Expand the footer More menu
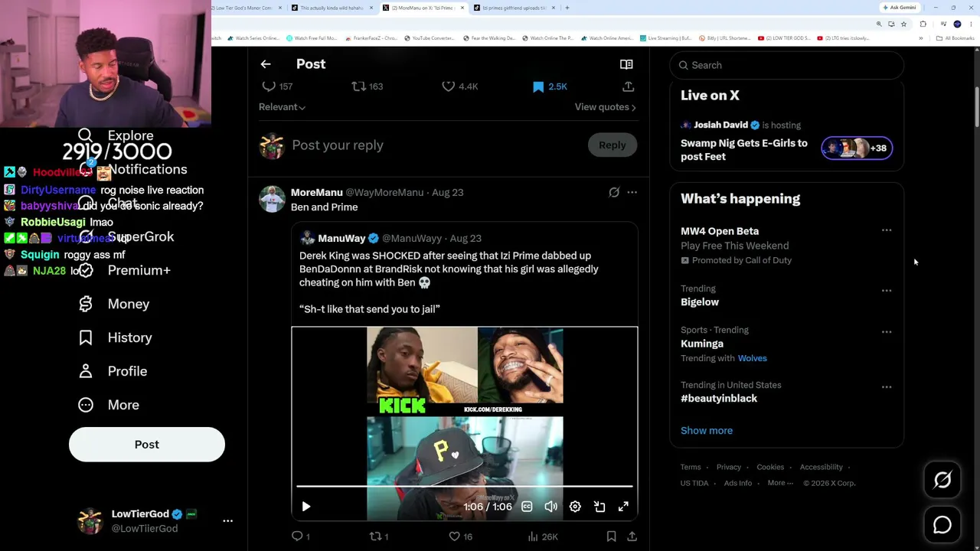The image size is (980, 551). 780,483
